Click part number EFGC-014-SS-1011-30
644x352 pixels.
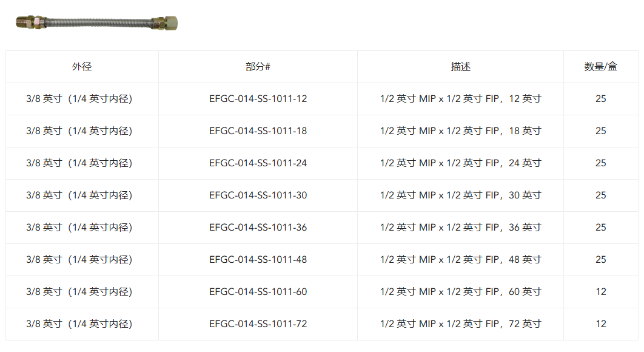(x=258, y=195)
